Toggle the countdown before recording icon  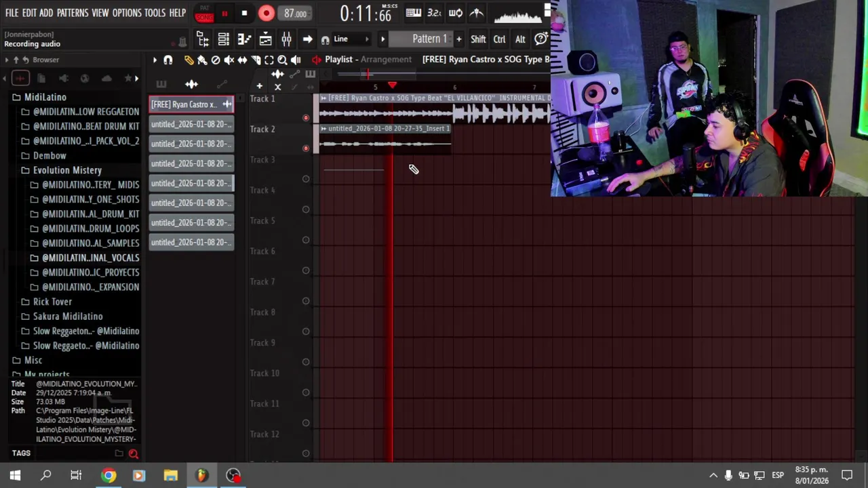click(x=435, y=13)
